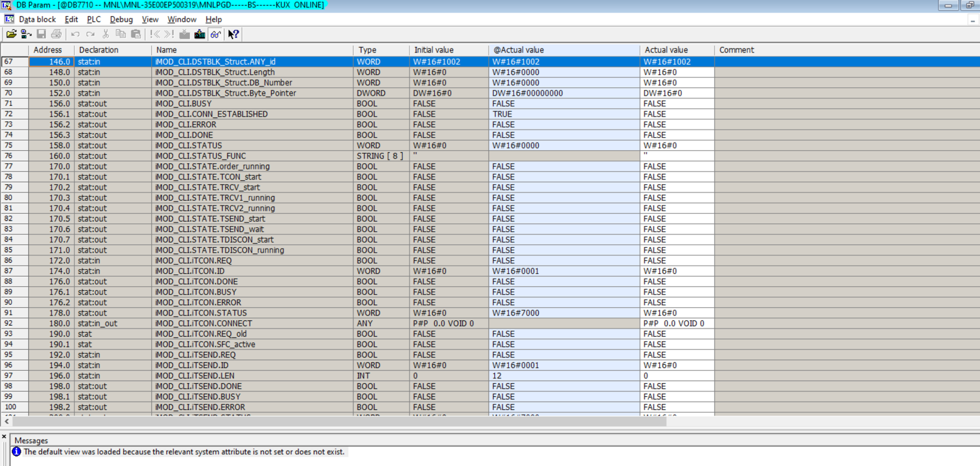Click the @Actual value column header

pyautogui.click(x=518, y=50)
